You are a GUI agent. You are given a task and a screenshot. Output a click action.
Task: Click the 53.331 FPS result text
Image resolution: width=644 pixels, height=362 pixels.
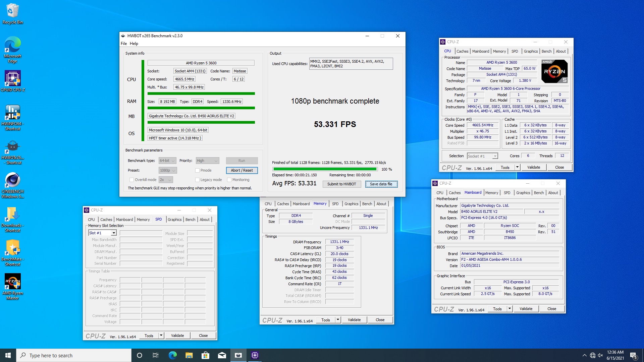pyautogui.click(x=335, y=124)
